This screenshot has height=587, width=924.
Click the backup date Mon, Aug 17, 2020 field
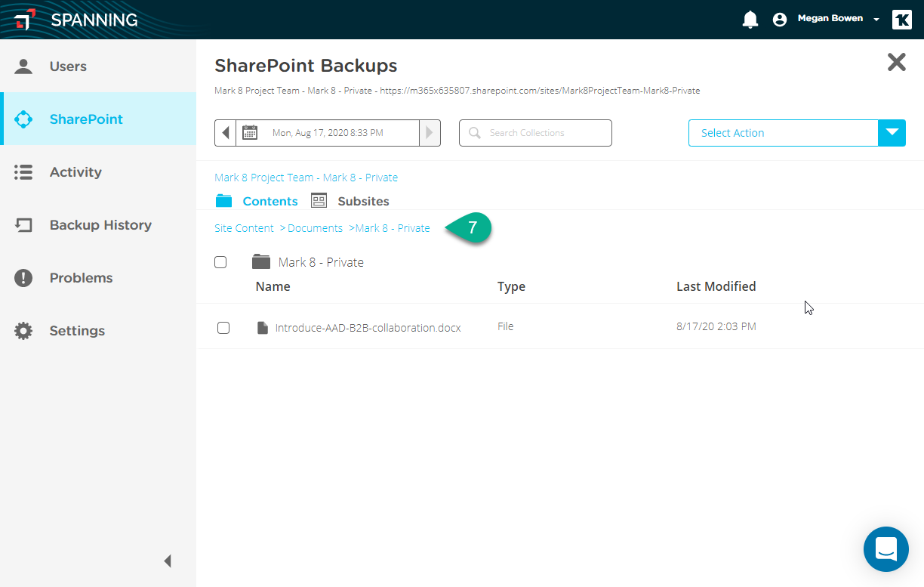(328, 133)
